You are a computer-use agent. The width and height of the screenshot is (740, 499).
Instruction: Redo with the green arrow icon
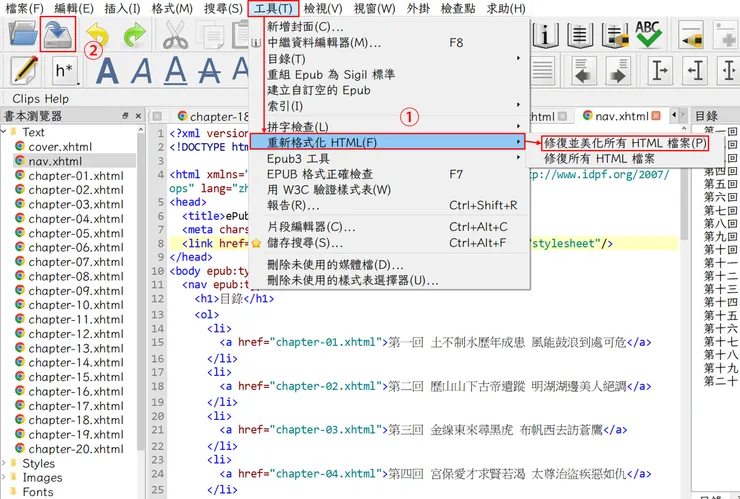(134, 35)
